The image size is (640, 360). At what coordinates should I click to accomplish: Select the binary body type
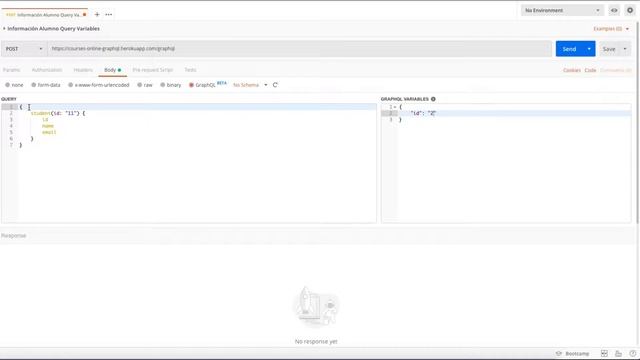[171, 85]
